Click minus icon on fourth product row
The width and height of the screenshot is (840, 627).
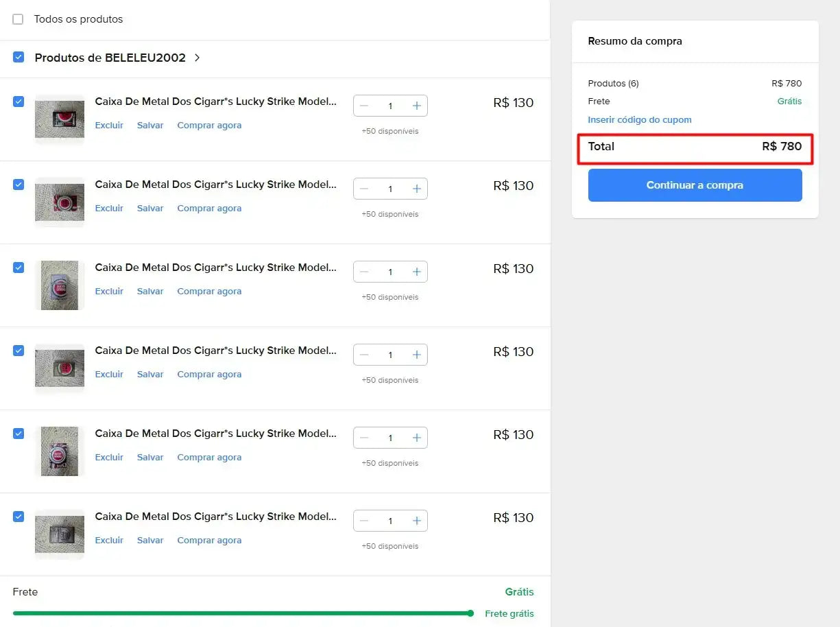tap(364, 355)
